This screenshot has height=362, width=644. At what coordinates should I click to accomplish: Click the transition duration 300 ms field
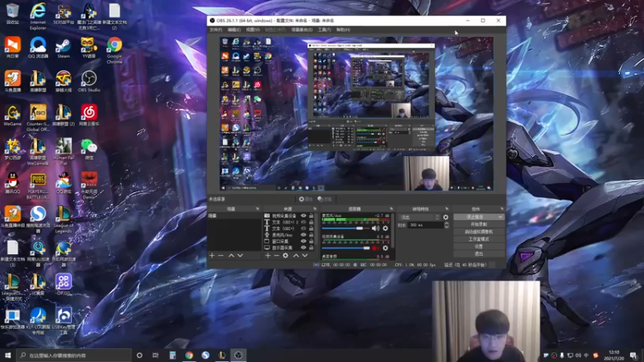[x=426, y=225]
